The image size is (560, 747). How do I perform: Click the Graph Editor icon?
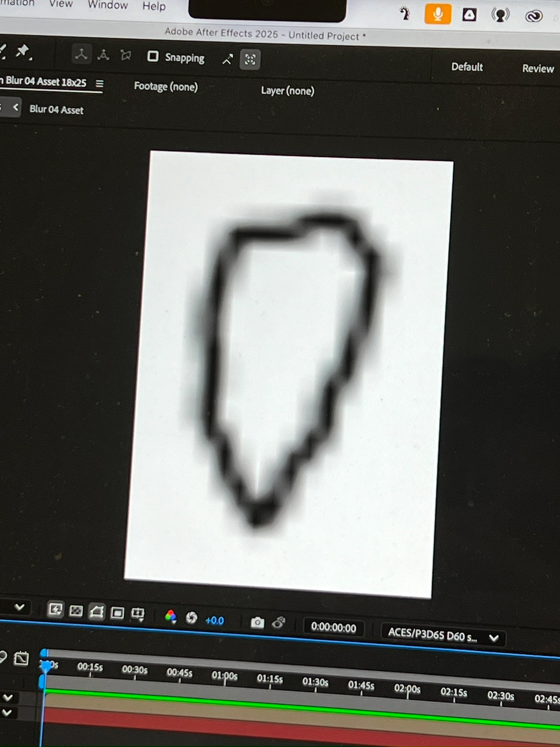tap(21, 659)
